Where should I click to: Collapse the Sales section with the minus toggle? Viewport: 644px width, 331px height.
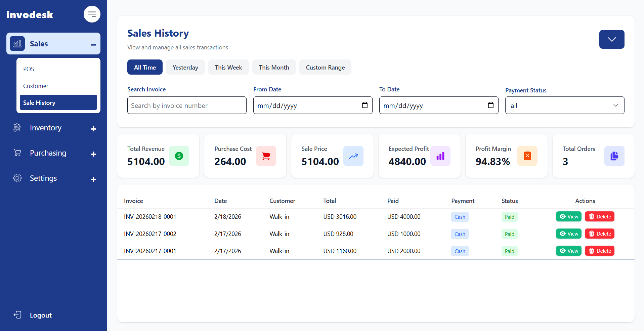[x=93, y=44]
